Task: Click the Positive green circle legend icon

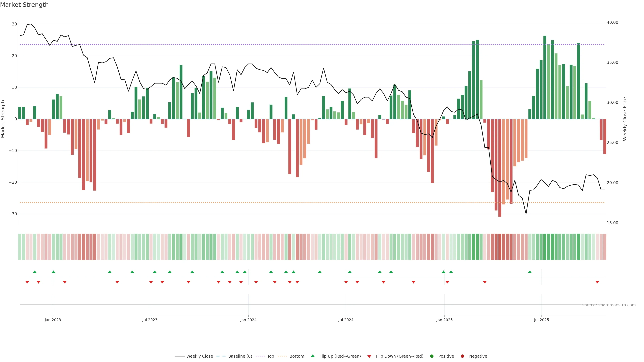Action: [x=432, y=356]
